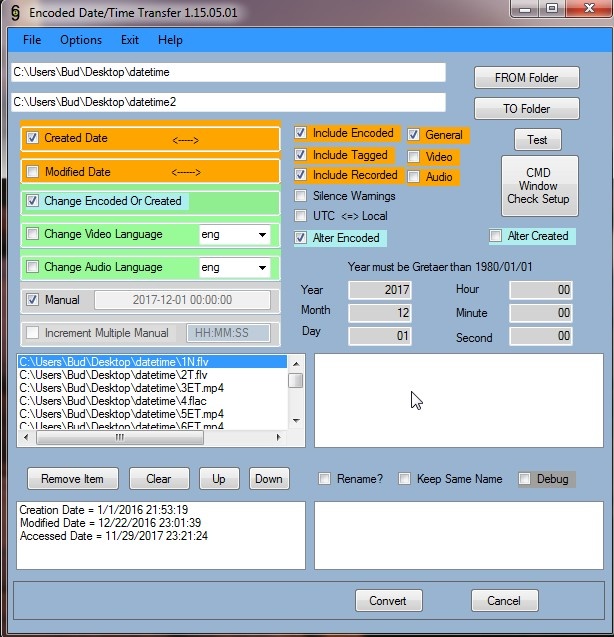
Task: Select 5ET.mp4 in file list
Action: [152, 414]
